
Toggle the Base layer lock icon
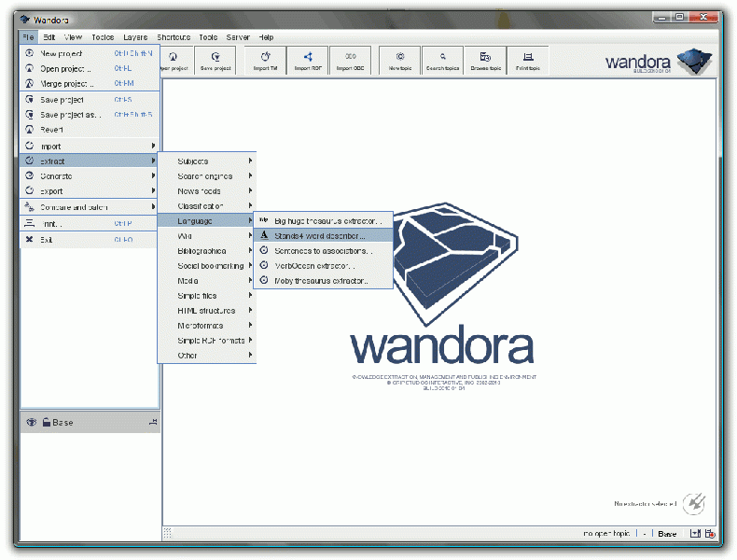point(45,423)
